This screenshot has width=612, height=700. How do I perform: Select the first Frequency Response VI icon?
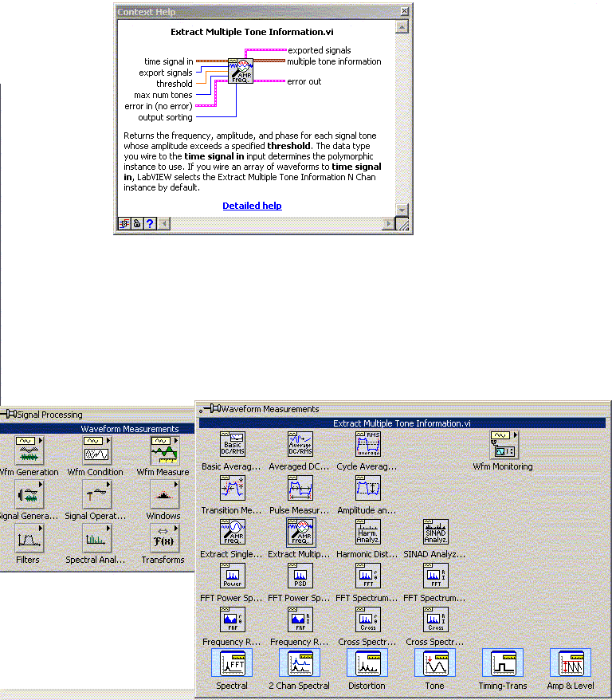click(x=233, y=619)
